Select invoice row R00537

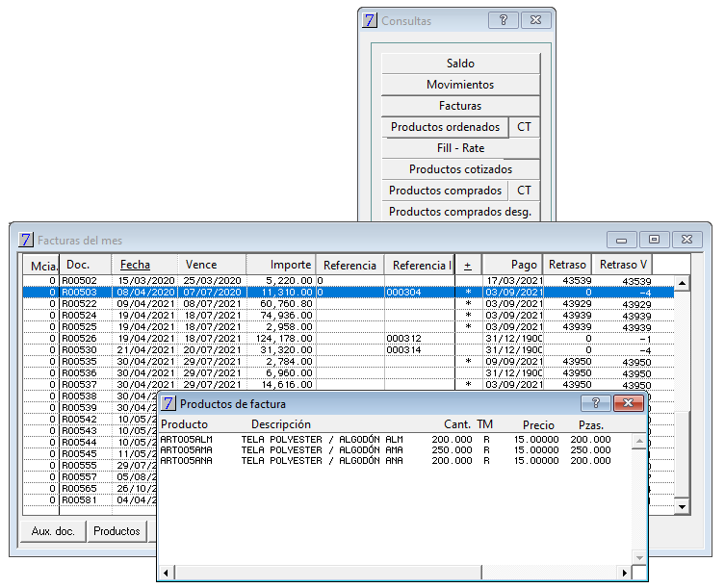click(349, 385)
